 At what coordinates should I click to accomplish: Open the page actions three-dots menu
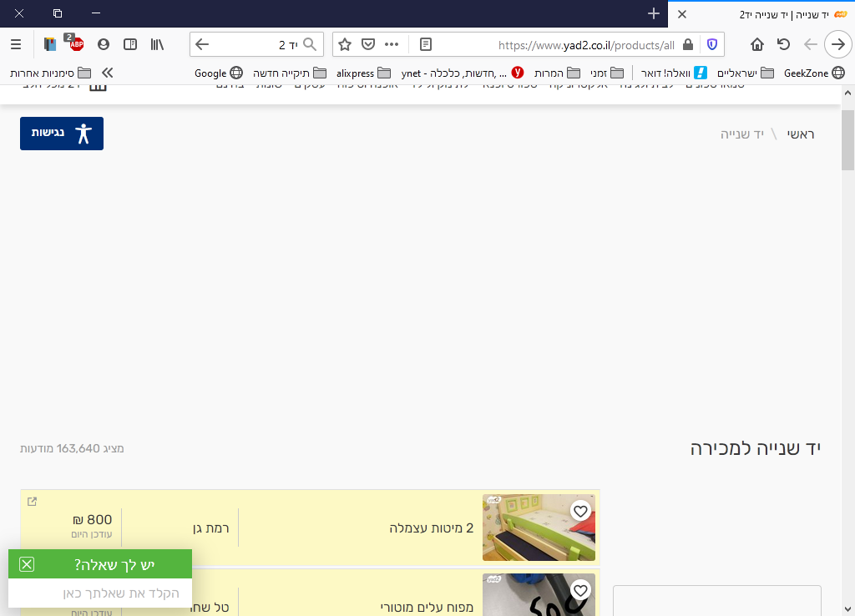coord(392,44)
